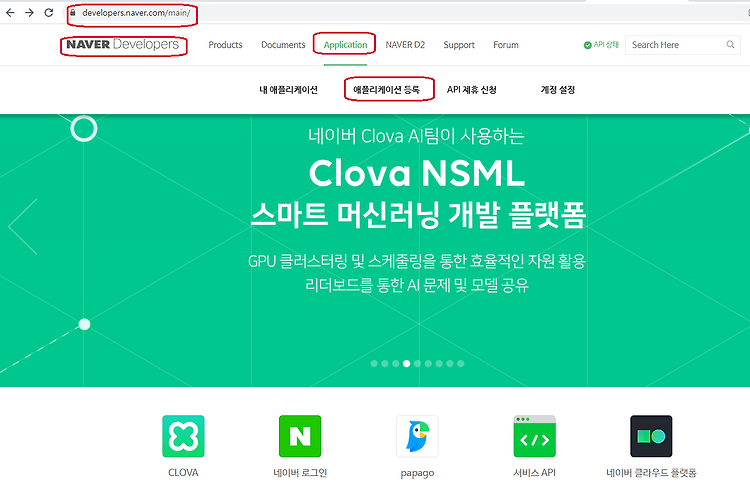Open the Documents menu
Viewport: 750px width, 494px height.
click(283, 45)
